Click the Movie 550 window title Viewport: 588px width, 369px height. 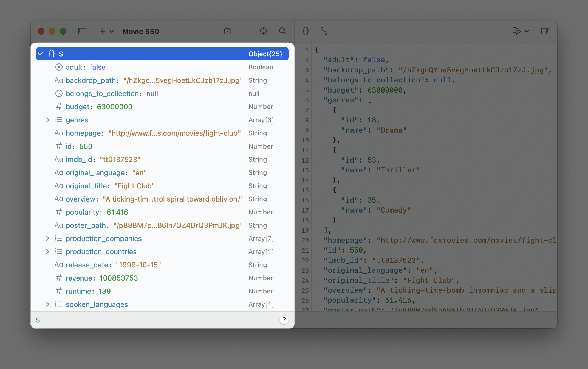tap(141, 31)
